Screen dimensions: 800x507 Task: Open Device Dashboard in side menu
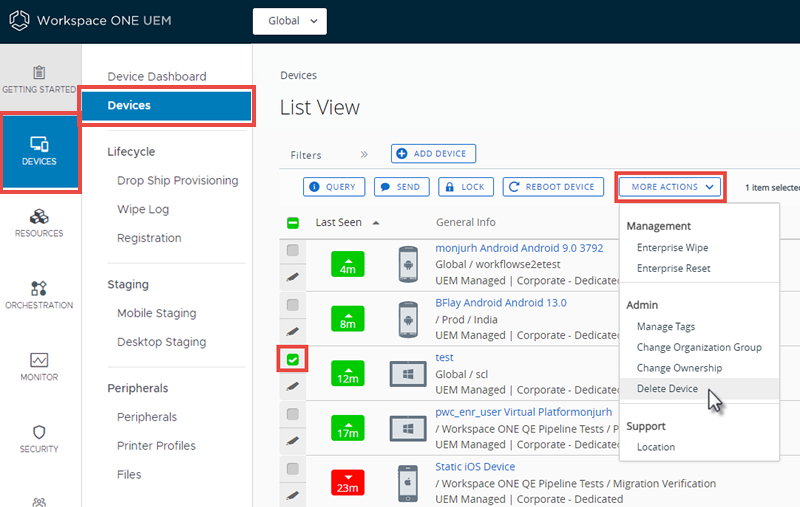[157, 77]
